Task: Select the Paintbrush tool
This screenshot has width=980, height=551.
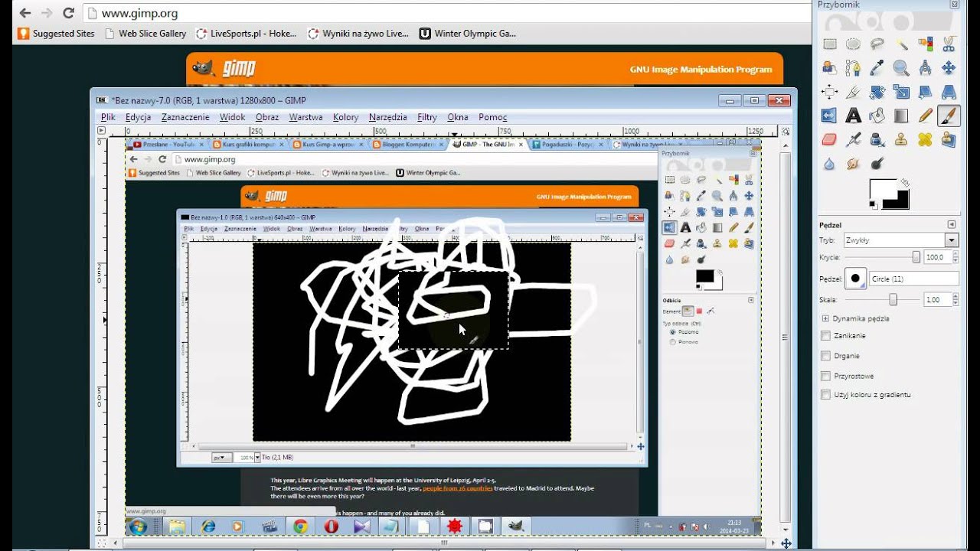Action: tap(949, 116)
